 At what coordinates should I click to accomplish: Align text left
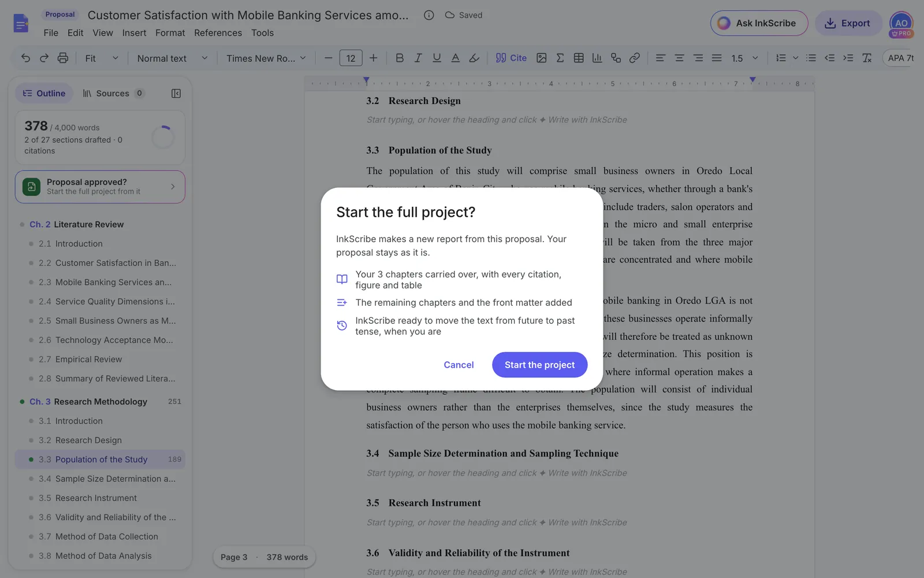point(661,58)
